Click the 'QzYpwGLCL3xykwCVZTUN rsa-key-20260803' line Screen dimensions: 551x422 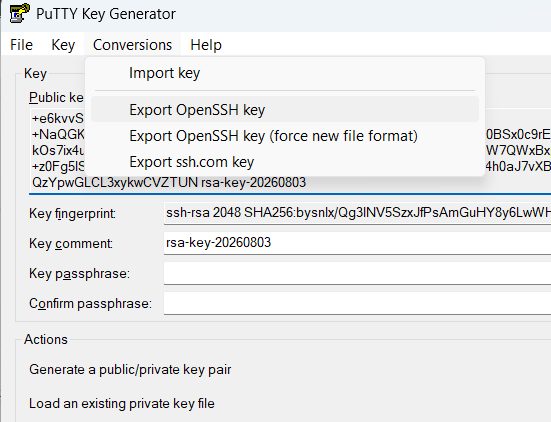(169, 182)
